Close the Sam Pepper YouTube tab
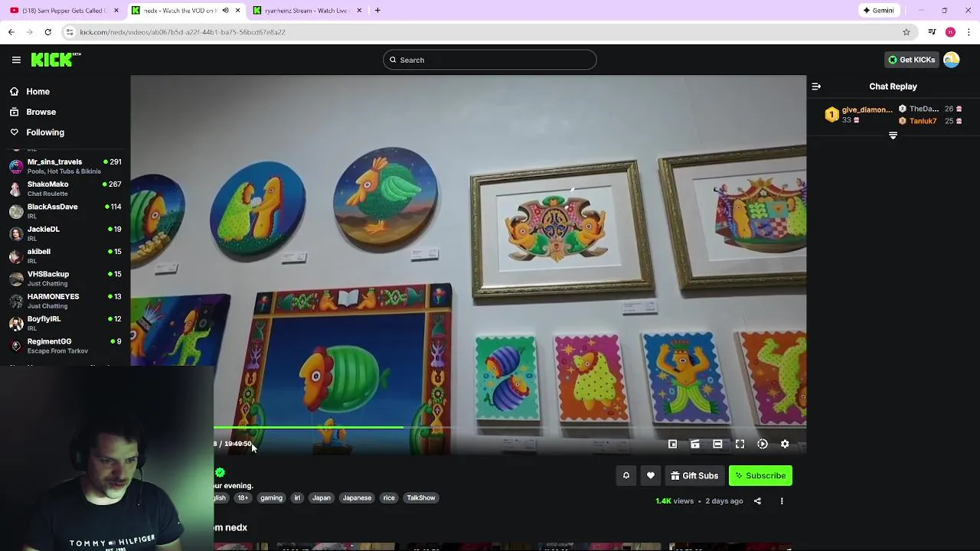Image resolution: width=980 pixels, height=551 pixels. (x=116, y=11)
